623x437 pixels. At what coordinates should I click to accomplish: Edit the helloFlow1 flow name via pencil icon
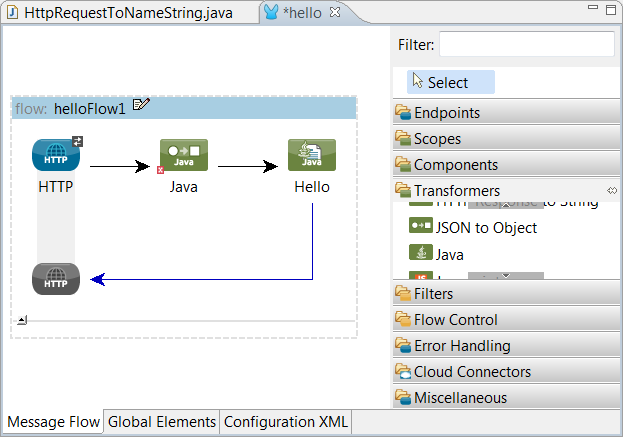click(141, 104)
